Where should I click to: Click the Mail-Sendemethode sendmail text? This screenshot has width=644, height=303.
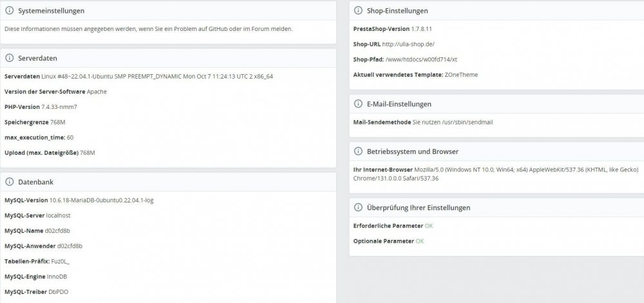(x=453, y=122)
